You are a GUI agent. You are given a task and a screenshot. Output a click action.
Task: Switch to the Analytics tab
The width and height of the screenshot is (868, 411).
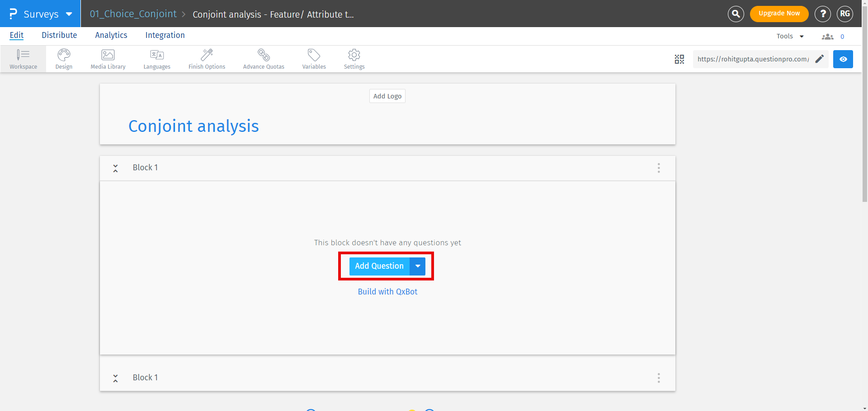coord(111,35)
